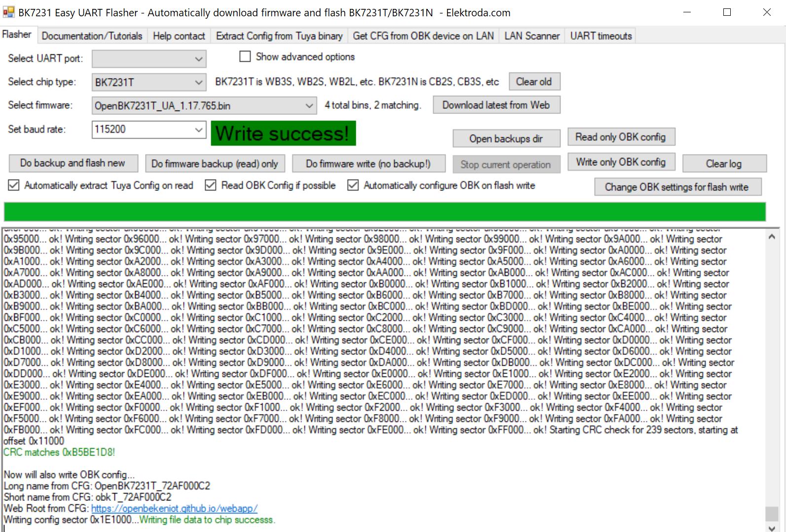The image size is (786, 532).
Task: Click the Clear log button
Action: (724, 164)
